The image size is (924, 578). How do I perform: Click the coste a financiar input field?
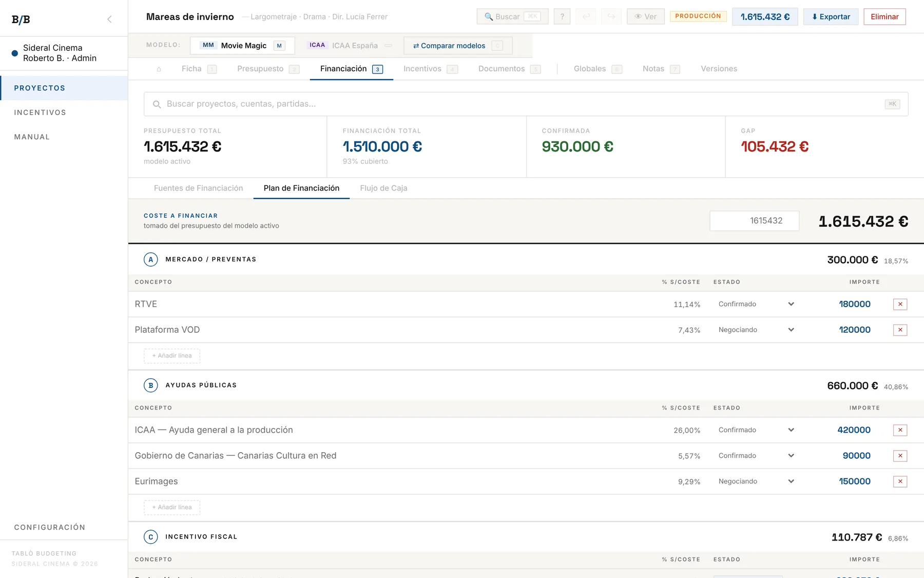754,220
